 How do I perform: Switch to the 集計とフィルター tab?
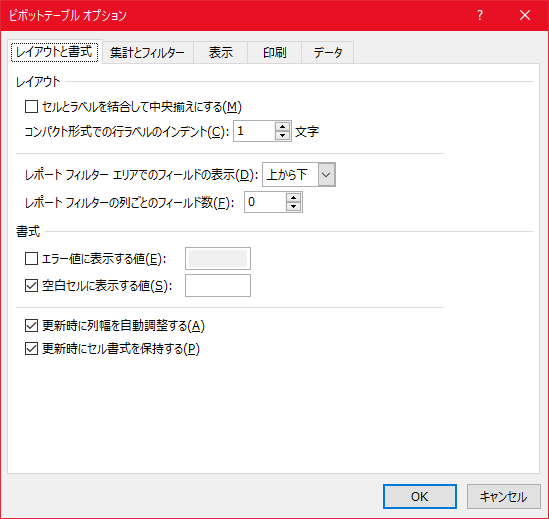pyautogui.click(x=147, y=53)
